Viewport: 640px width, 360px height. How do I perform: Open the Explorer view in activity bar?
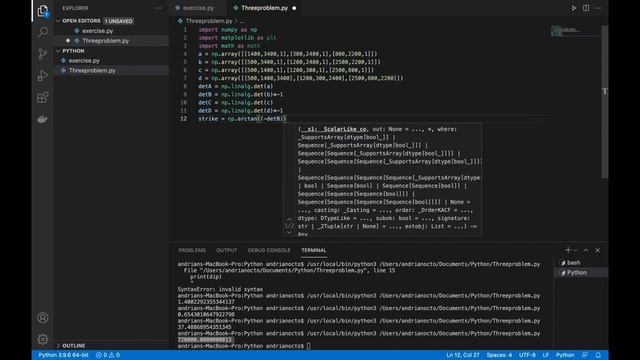tap(42, 11)
